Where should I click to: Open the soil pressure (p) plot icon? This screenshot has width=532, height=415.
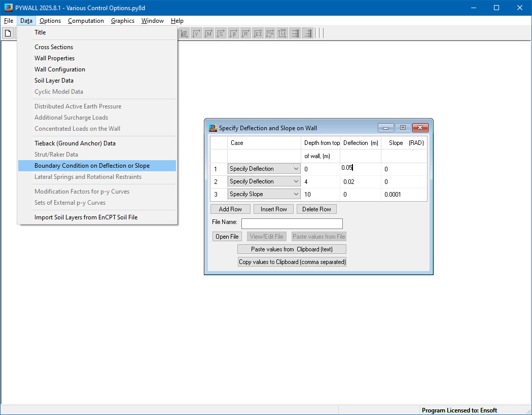click(233, 33)
